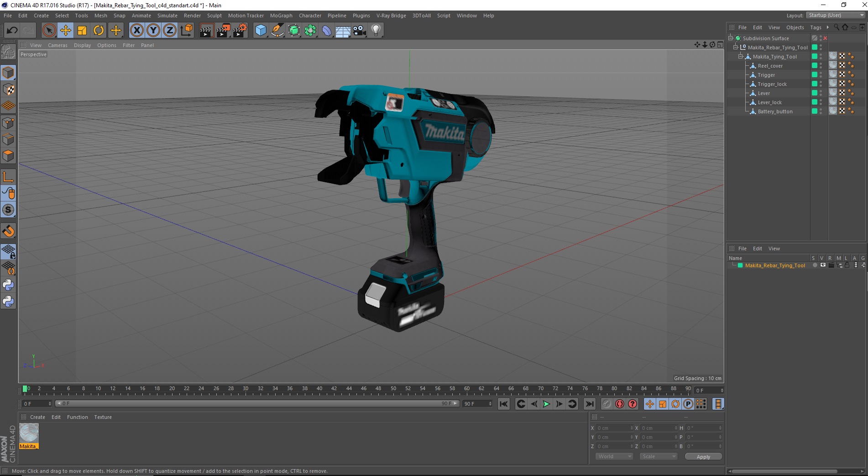Screen dimensions: 868x476
Task: Open the MoGraph menu
Action: [x=281, y=16]
